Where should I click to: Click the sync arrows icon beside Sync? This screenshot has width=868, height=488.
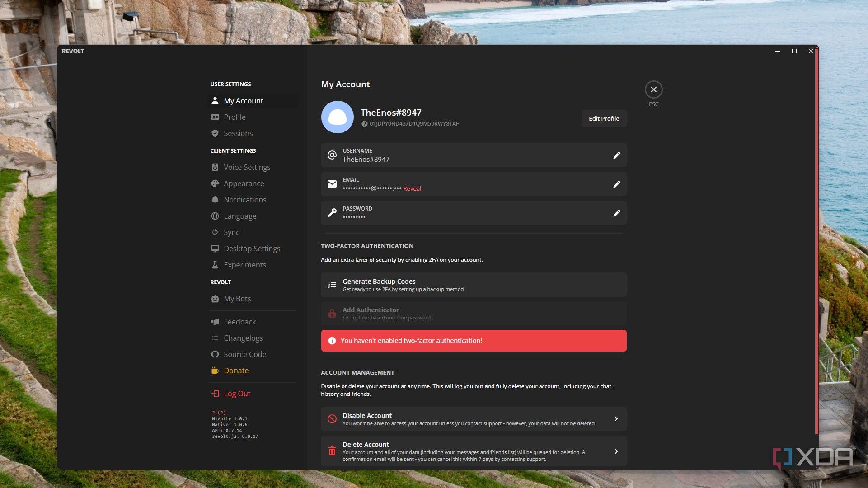(x=215, y=232)
